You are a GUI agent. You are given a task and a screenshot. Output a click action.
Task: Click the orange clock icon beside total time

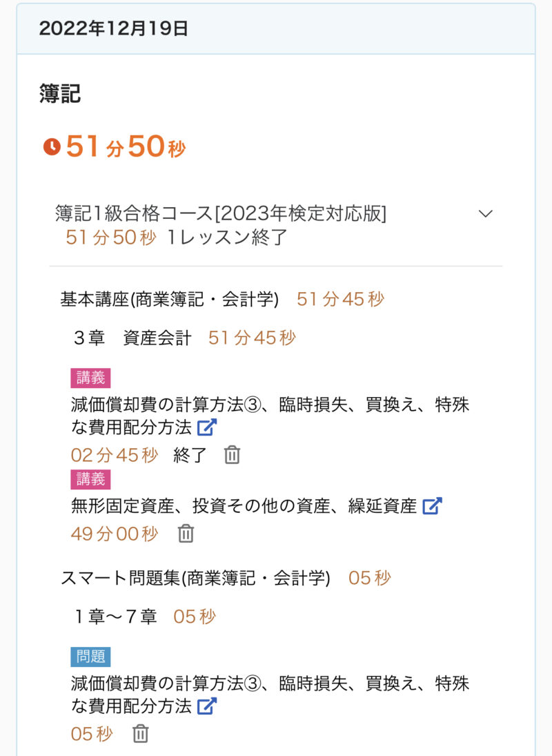(x=52, y=147)
